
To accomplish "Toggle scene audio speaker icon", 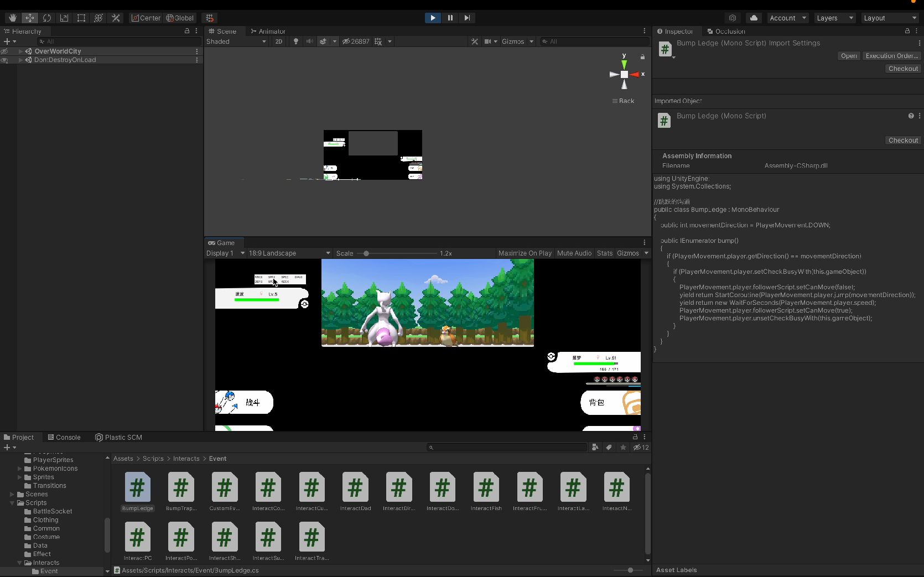I will click(x=309, y=41).
